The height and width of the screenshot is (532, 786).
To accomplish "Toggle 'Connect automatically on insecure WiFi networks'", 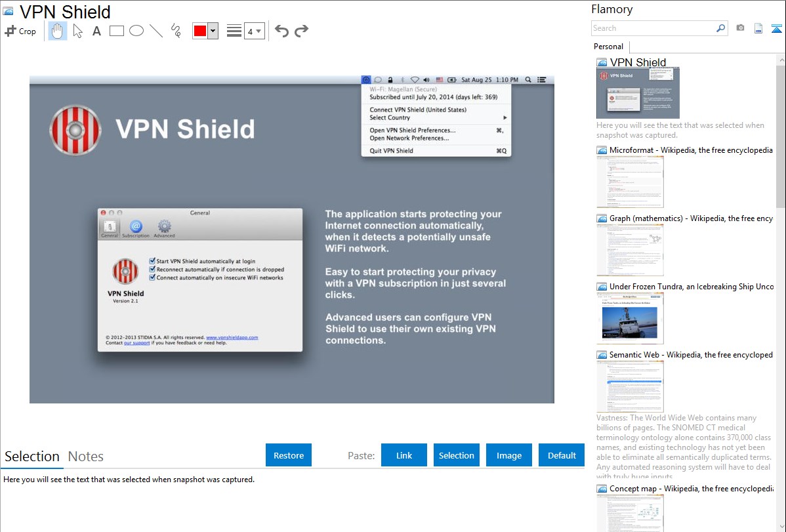I will point(152,277).
